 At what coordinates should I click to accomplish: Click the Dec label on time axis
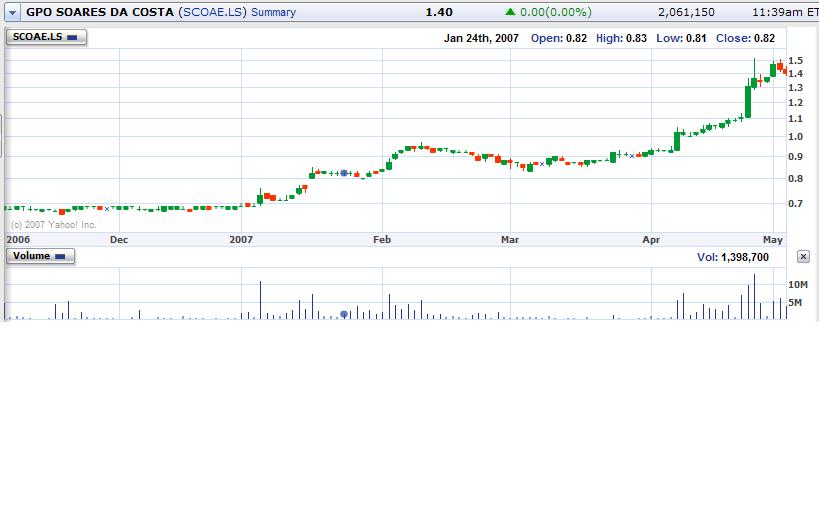click(119, 240)
